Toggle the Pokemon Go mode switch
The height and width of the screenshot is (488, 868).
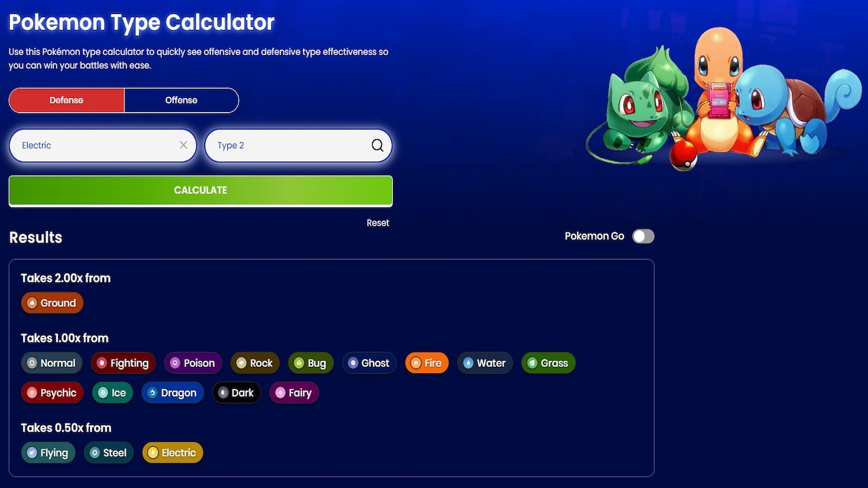(643, 236)
